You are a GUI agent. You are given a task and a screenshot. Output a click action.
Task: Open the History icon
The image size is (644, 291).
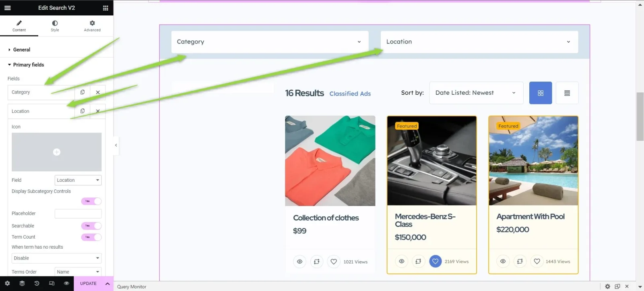coord(37,283)
